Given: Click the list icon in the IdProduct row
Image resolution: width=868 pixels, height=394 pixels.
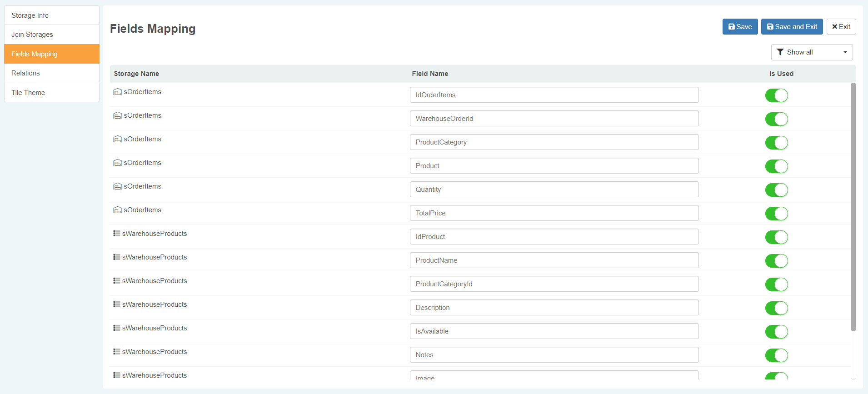Looking at the screenshot, I should tap(117, 234).
